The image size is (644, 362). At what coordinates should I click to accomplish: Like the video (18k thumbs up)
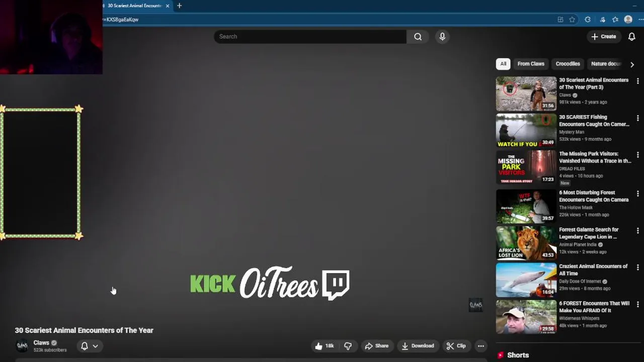(x=325, y=346)
